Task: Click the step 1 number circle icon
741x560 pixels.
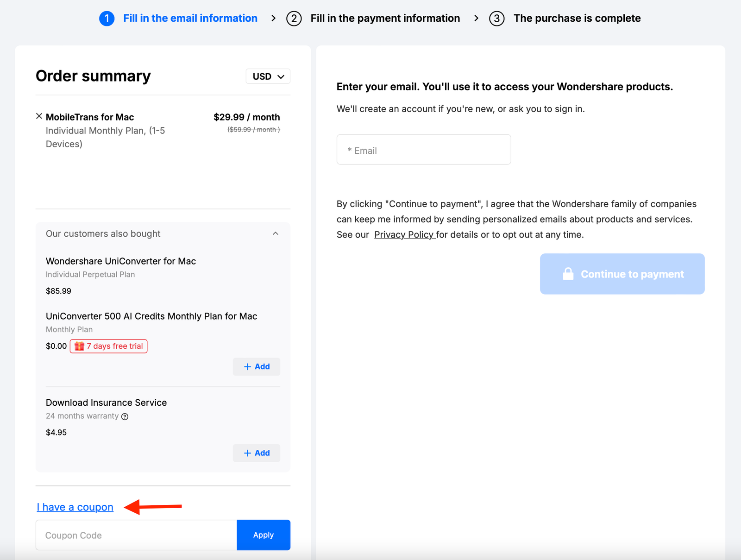Action: (107, 19)
